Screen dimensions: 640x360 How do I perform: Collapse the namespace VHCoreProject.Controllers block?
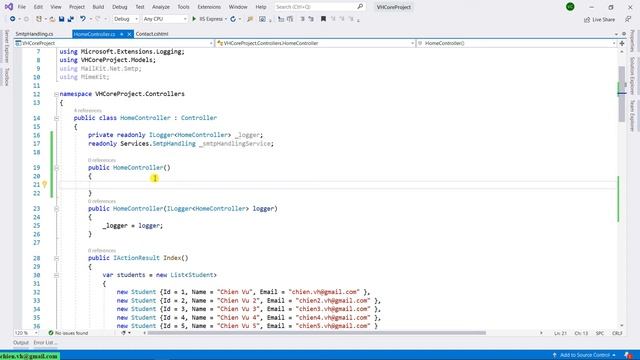(56, 94)
